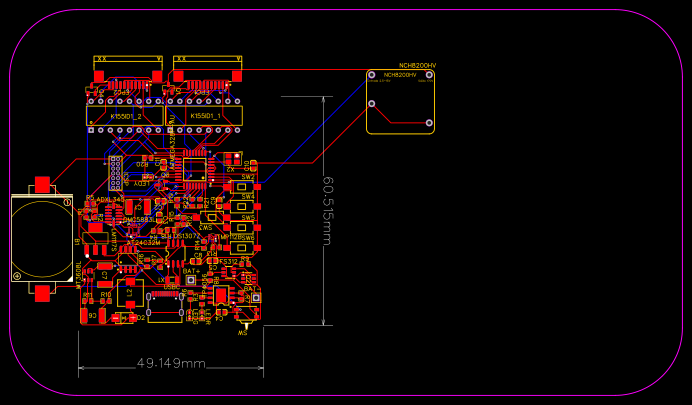Screen dimensions: 692x405
Task: Click the BAT+ through-hole pad
Action: [191, 280]
